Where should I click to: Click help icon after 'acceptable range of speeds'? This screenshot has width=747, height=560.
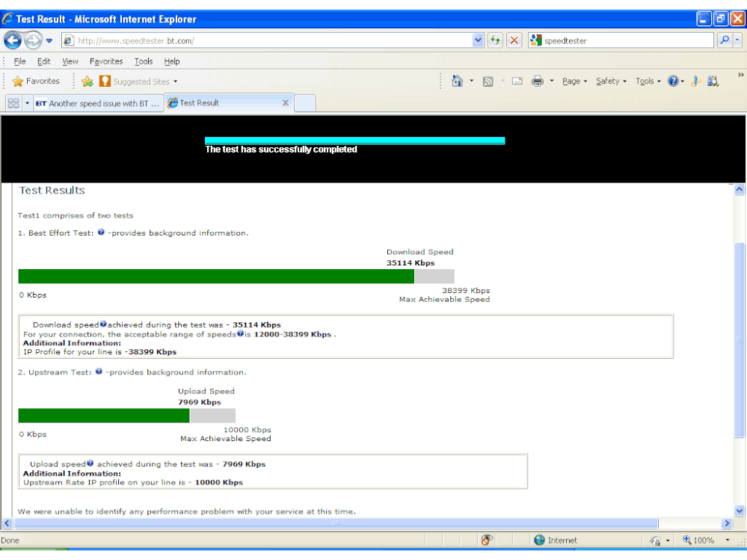240,333
